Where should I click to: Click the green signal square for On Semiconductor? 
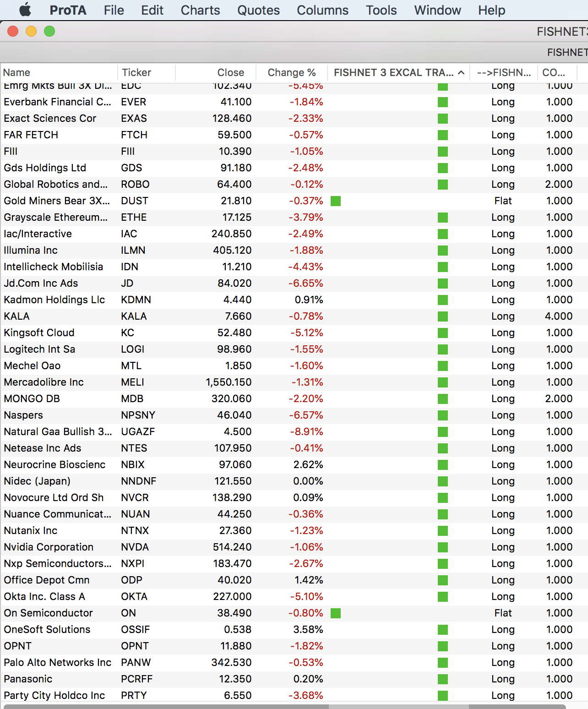tap(336, 613)
